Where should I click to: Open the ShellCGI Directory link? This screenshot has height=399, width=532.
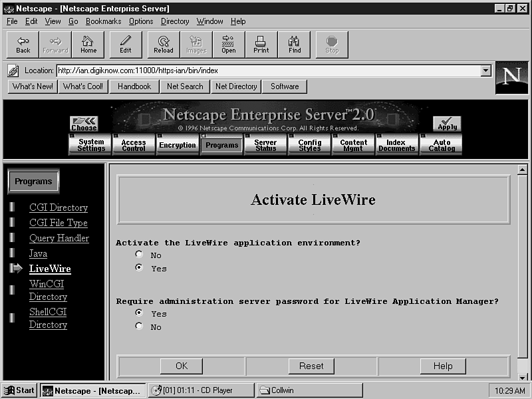48,319
